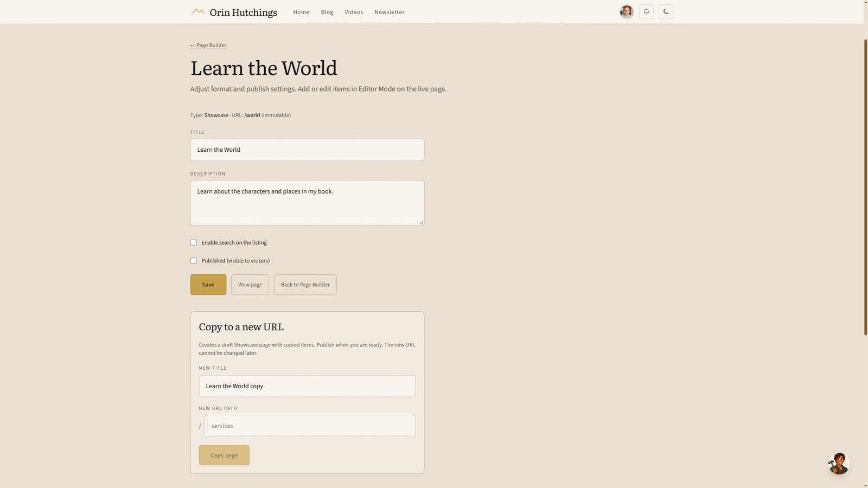Open the user profile avatar menu

[x=627, y=12]
